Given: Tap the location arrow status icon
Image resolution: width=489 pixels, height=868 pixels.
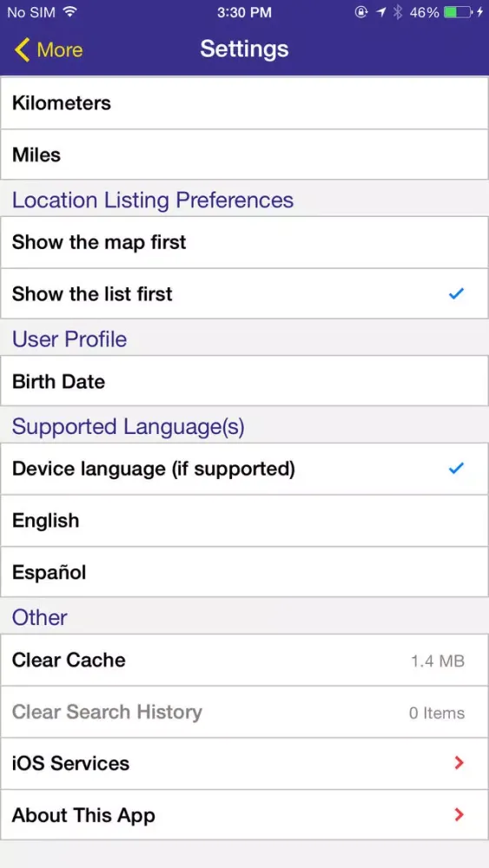Looking at the screenshot, I should click(380, 12).
